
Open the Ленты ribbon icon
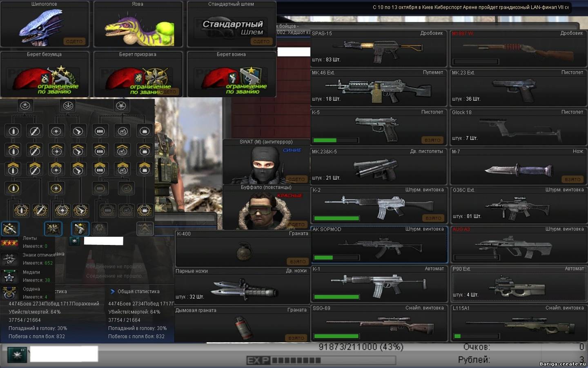[9, 242]
